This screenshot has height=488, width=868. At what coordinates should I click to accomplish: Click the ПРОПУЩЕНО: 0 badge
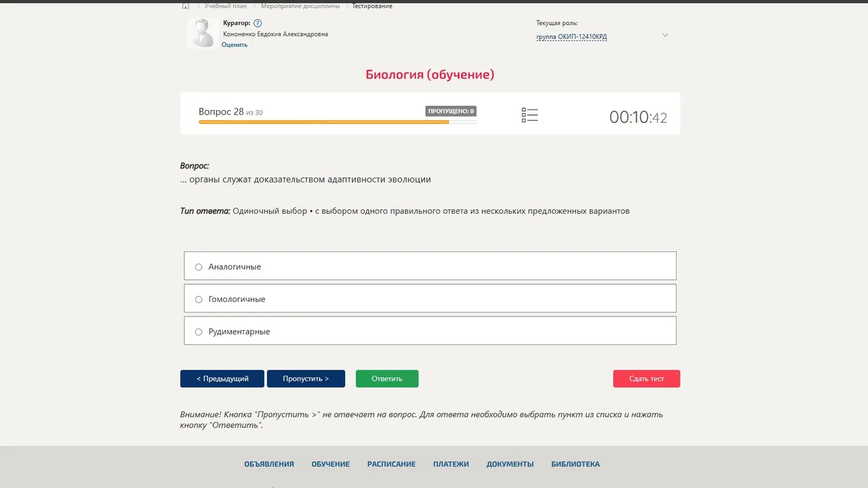451,111
